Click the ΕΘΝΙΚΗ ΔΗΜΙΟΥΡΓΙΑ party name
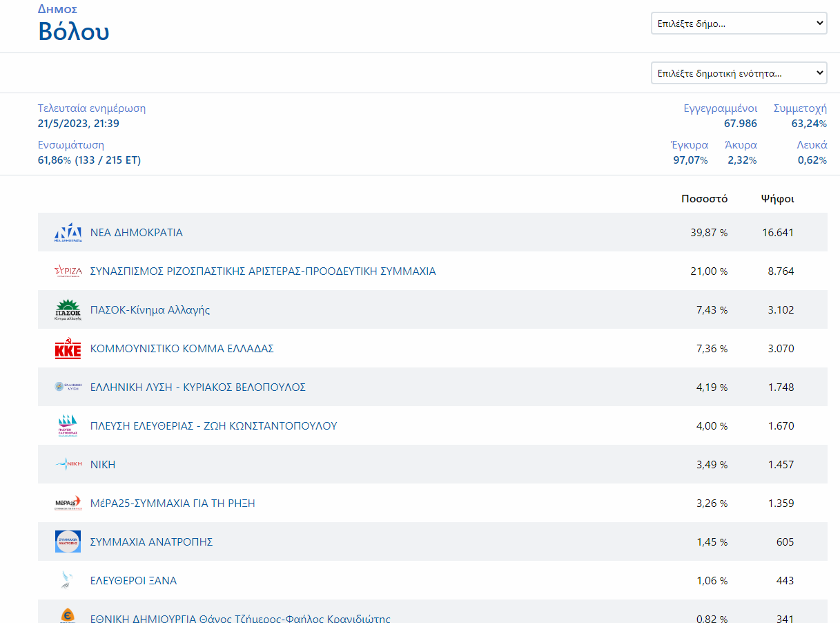Image resolution: width=840 pixels, height=623 pixels. pos(240,618)
